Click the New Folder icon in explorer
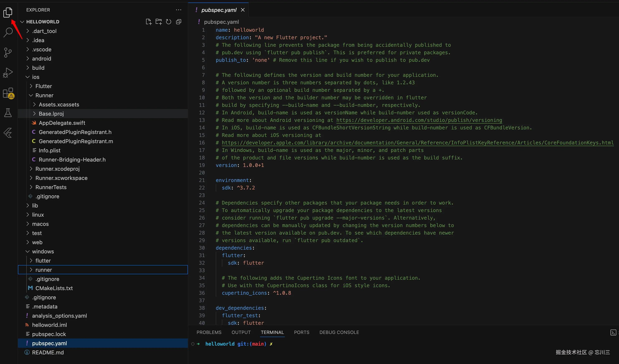The width and height of the screenshot is (619, 364). click(159, 22)
